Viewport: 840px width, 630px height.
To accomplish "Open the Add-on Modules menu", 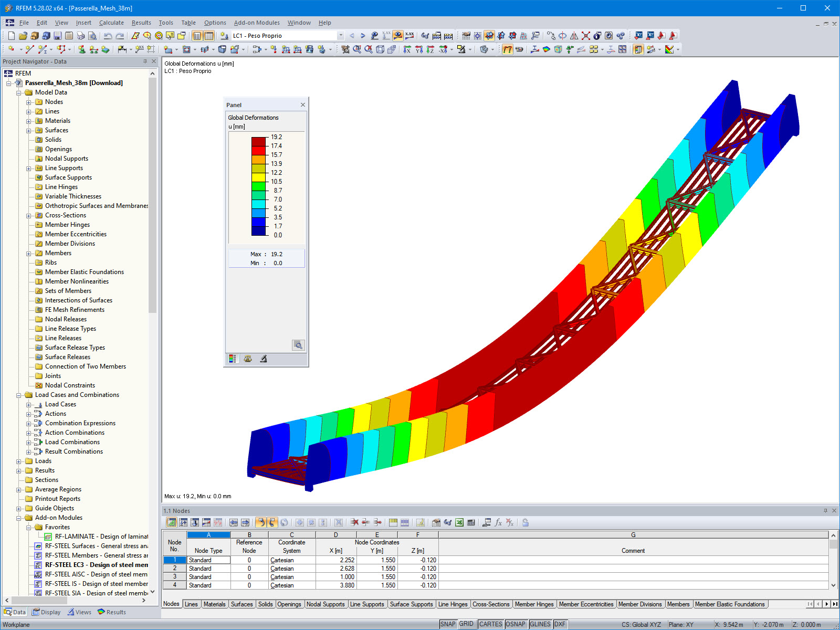I will (257, 23).
